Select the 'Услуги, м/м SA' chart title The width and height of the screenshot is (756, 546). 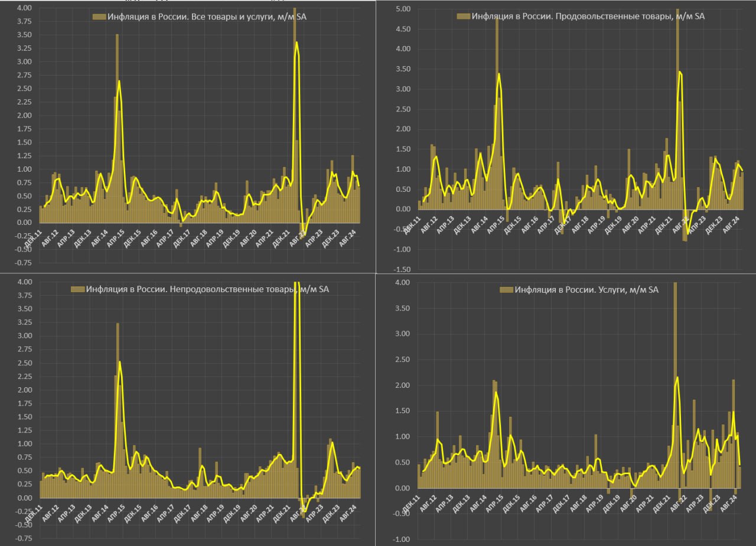pyautogui.click(x=586, y=290)
